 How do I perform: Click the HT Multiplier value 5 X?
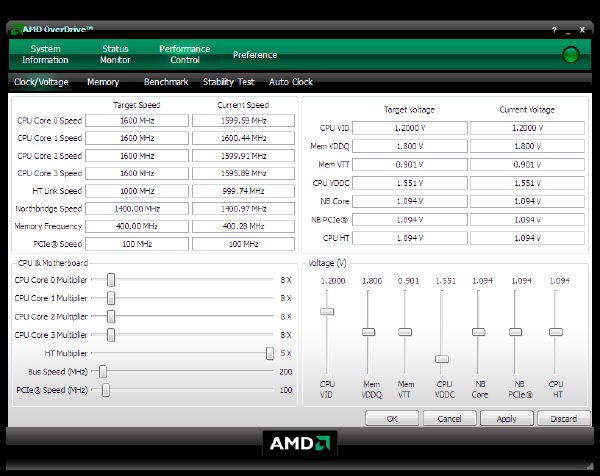tap(285, 353)
